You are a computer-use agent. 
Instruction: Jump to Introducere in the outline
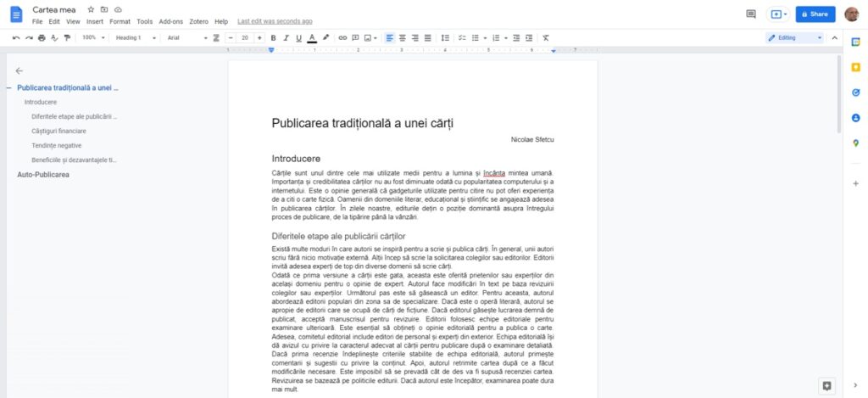41,102
